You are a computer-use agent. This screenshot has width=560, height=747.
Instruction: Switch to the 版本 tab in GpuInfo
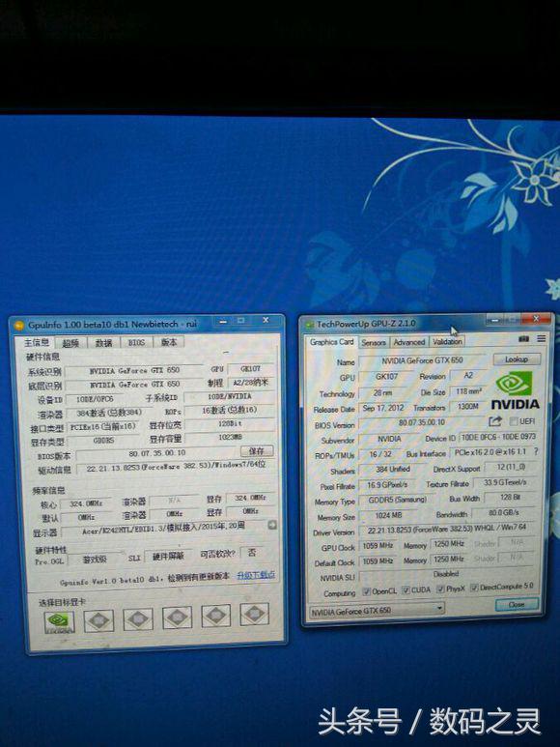168,341
